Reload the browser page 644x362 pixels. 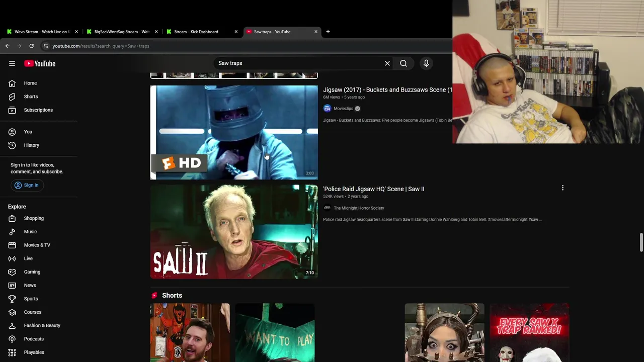coord(31,46)
